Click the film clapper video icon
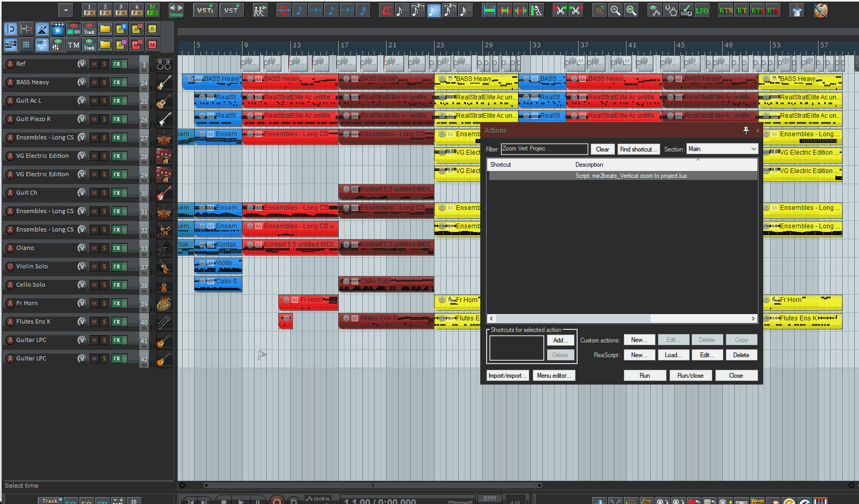This screenshot has height=504, width=859. (58, 29)
